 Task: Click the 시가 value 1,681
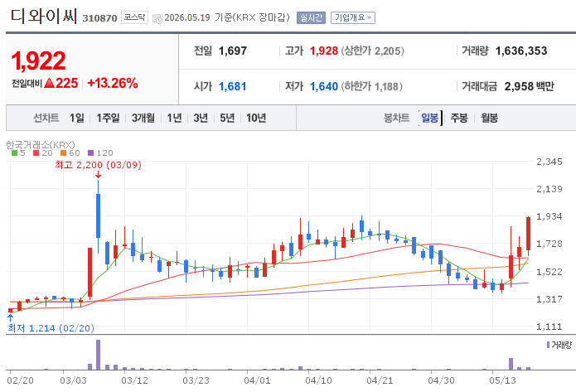233,86
